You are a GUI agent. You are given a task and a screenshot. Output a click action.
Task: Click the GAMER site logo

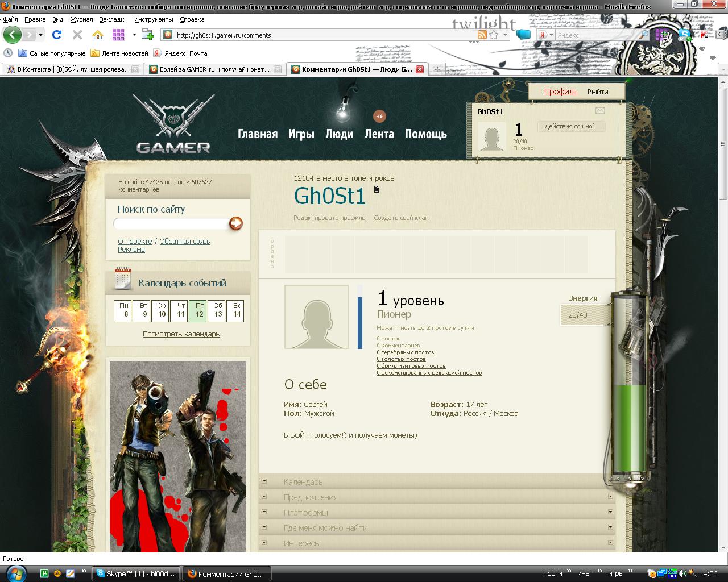click(173, 124)
